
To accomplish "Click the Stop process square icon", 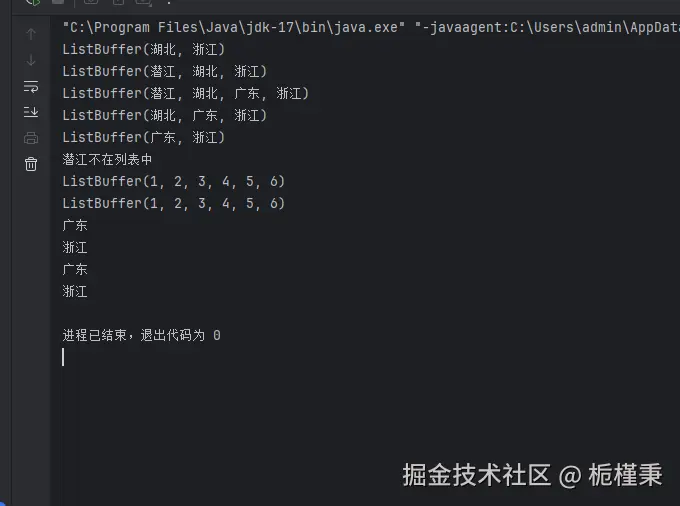I will pyautogui.click(x=58, y=2).
